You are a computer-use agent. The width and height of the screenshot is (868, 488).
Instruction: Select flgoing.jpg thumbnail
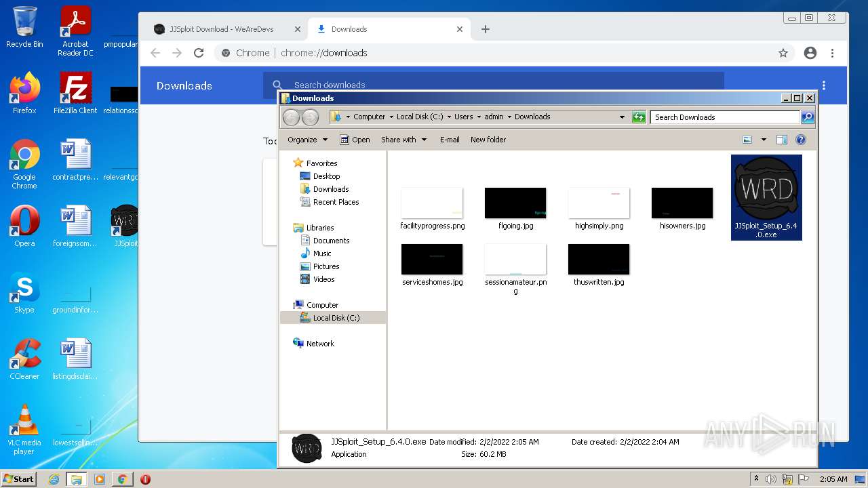(x=515, y=203)
